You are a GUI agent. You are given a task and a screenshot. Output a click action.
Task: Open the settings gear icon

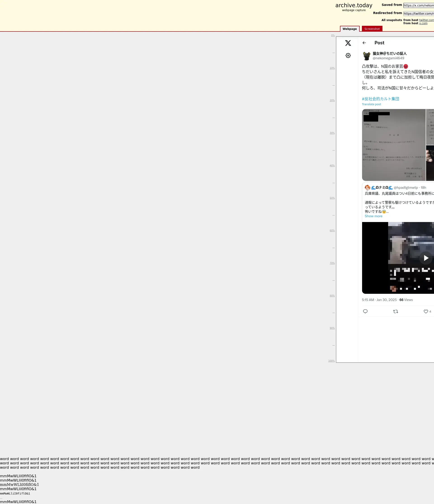tap(348, 55)
